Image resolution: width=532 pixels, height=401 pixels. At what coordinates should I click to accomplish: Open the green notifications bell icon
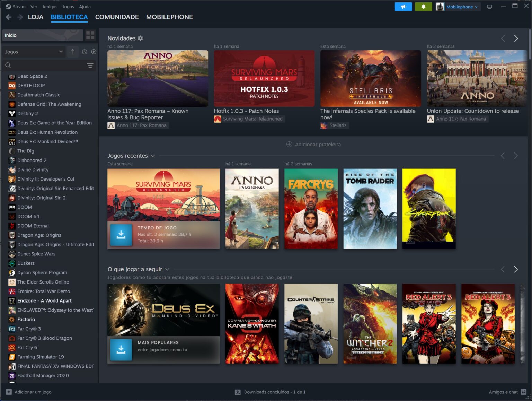pos(423,7)
